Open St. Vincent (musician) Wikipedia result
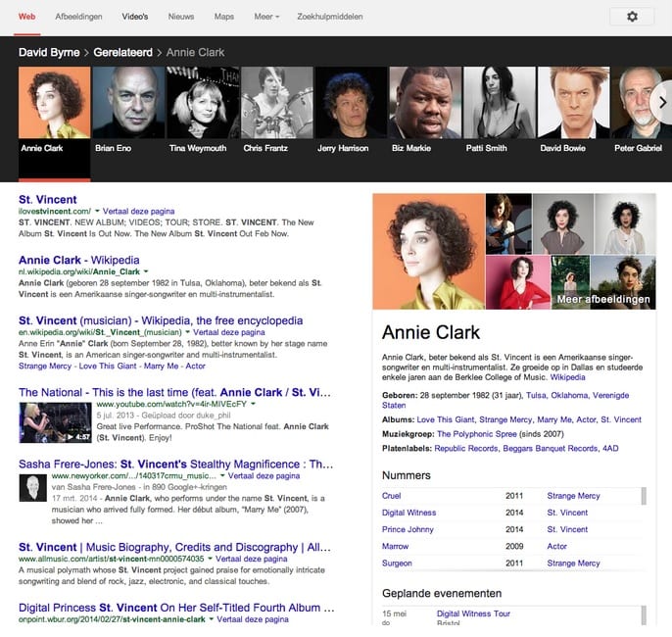This screenshot has height=637, width=672. pyautogui.click(x=161, y=320)
